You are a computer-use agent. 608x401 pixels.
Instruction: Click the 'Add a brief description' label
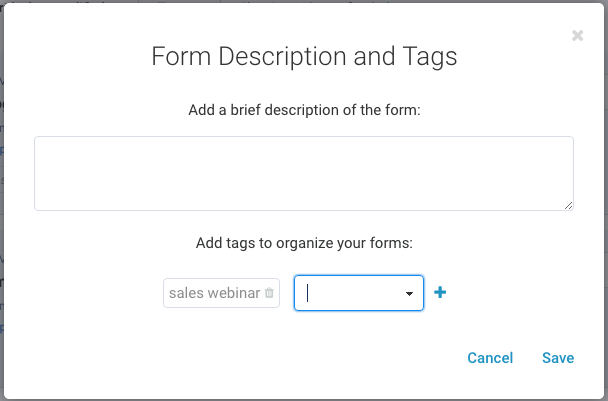[304, 110]
